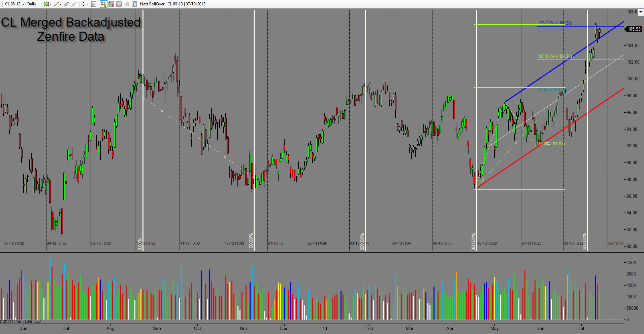This screenshot has width=644, height=334.
Task: Click the '02-13 | 0.45' session label
Action: coord(317,243)
